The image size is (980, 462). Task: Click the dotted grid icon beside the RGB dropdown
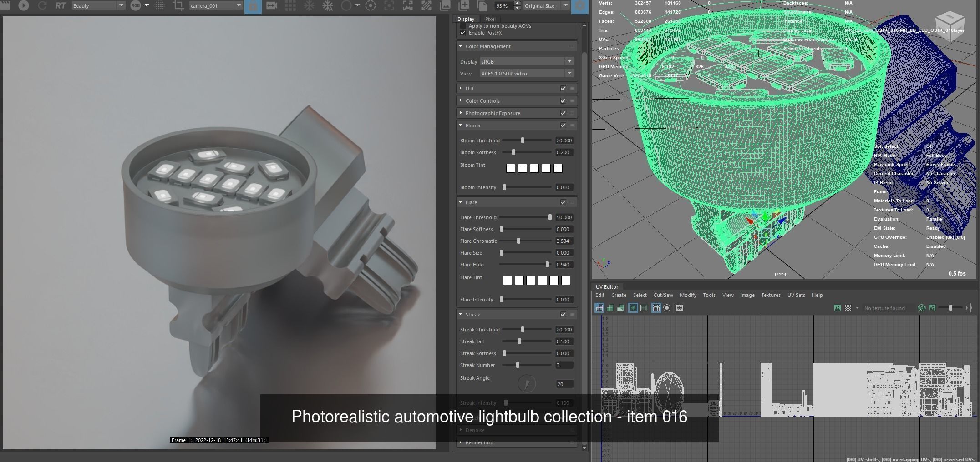(160, 5)
